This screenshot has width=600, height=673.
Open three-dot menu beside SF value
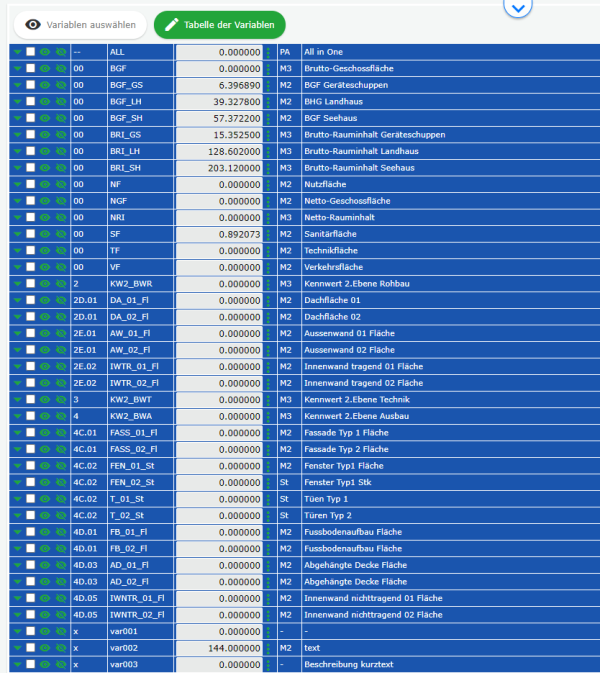point(269,234)
